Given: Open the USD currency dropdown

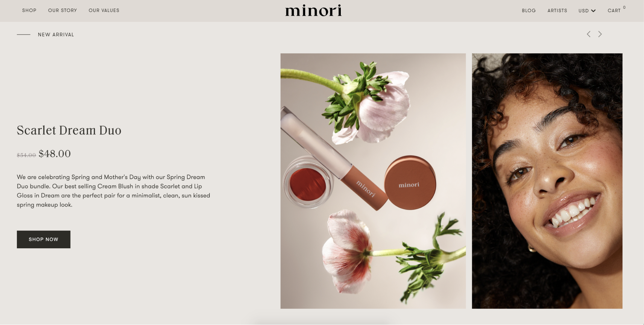Looking at the screenshot, I should click(587, 11).
